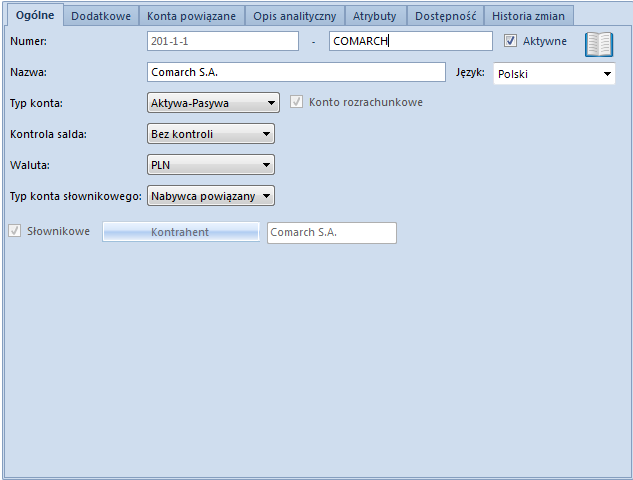Click the Kontrahent button

[x=180, y=232]
